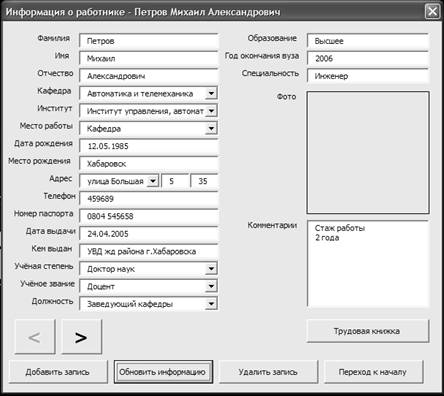Expand the Место работы dropdown
The height and width of the screenshot is (396, 444).
point(211,128)
